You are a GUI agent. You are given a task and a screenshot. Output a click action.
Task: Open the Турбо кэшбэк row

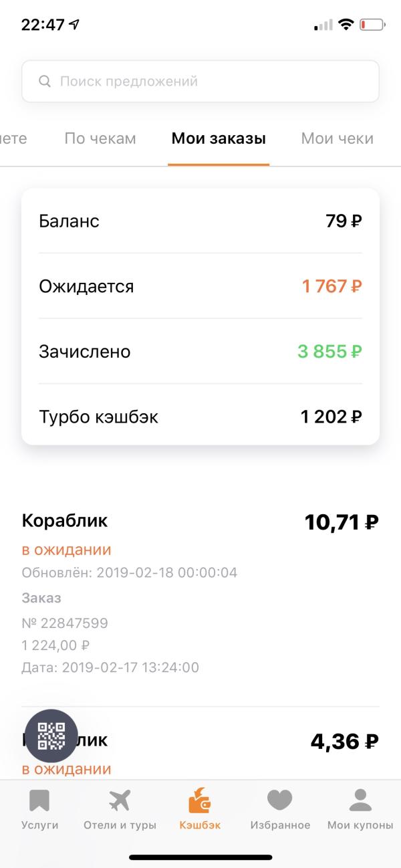pyautogui.click(x=200, y=417)
